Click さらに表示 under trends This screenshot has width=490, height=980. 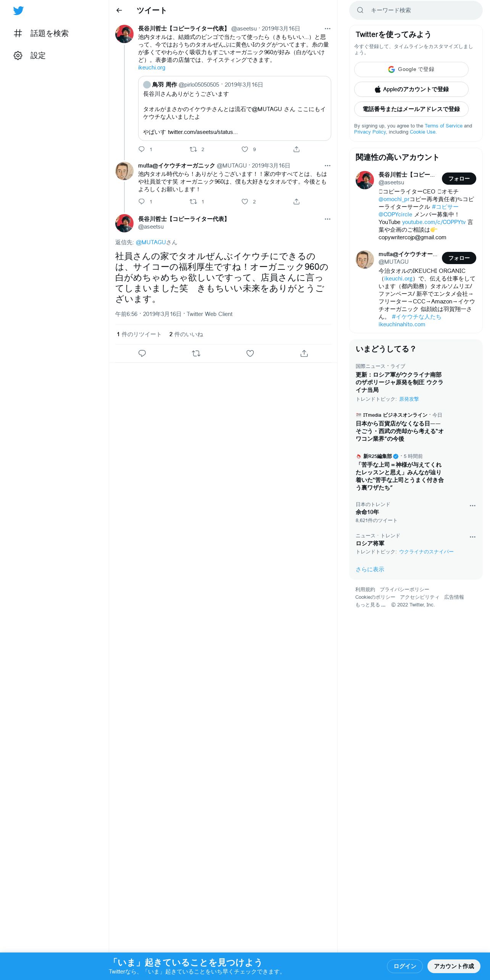click(x=370, y=569)
